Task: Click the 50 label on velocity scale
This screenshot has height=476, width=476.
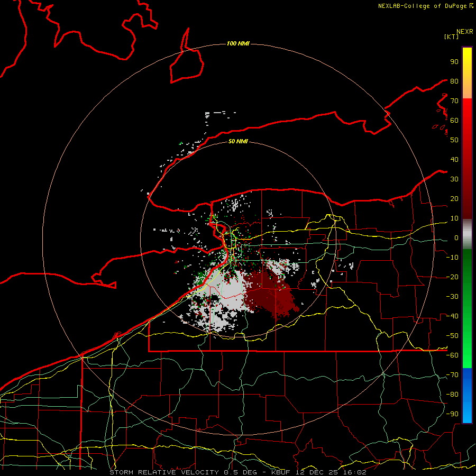Action: 454,140
